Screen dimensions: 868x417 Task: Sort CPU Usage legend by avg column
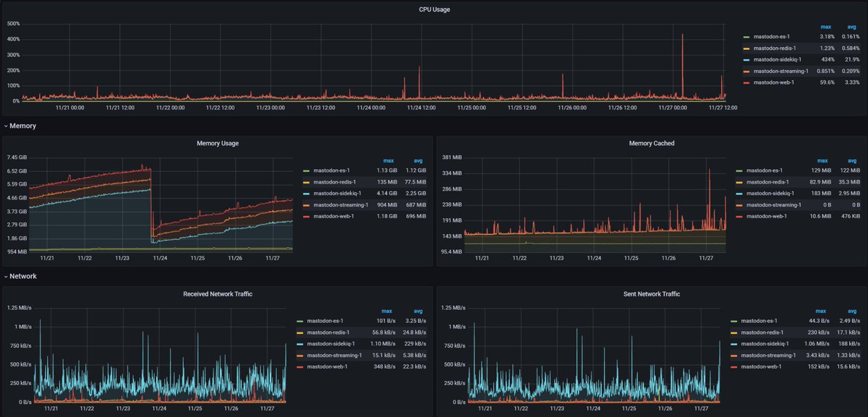[854, 27]
